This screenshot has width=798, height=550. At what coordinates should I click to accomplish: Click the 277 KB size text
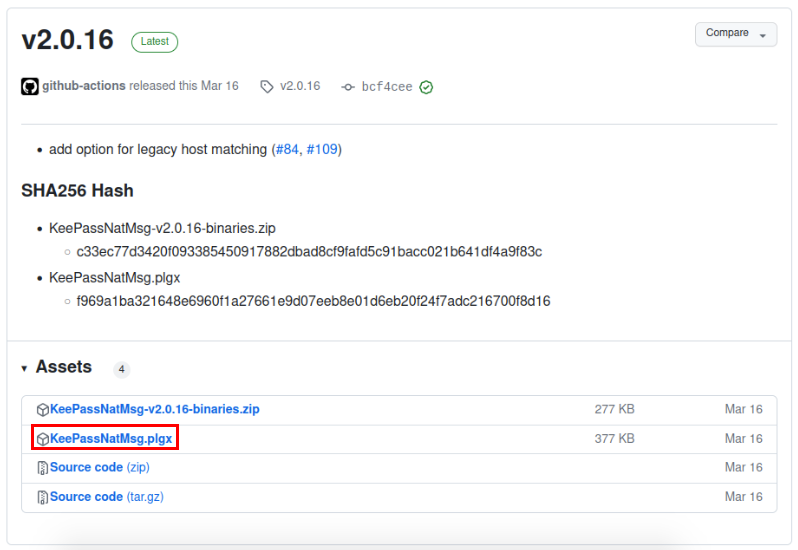coord(614,409)
